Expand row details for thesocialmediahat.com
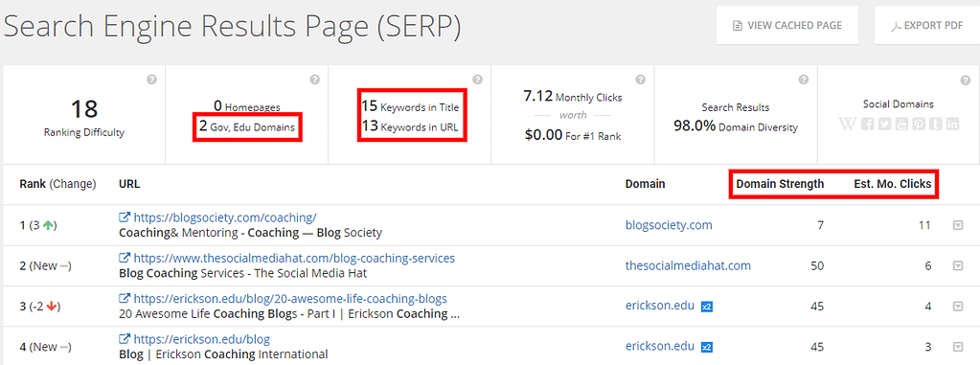This screenshot has width=980, height=365. pyautogui.click(x=958, y=265)
